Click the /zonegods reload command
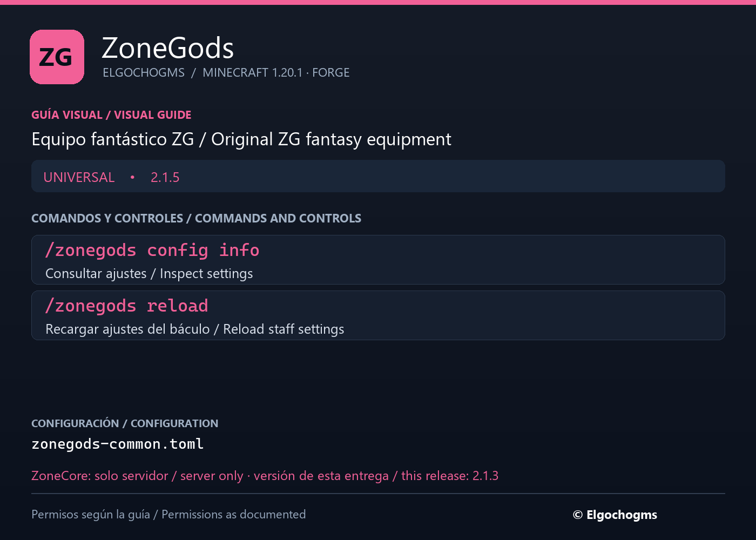This screenshot has height=540, width=756. point(127,306)
